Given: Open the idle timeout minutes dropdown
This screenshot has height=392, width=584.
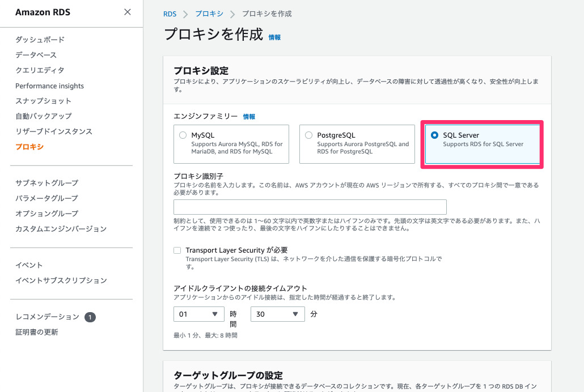Looking at the screenshot, I should (x=277, y=314).
